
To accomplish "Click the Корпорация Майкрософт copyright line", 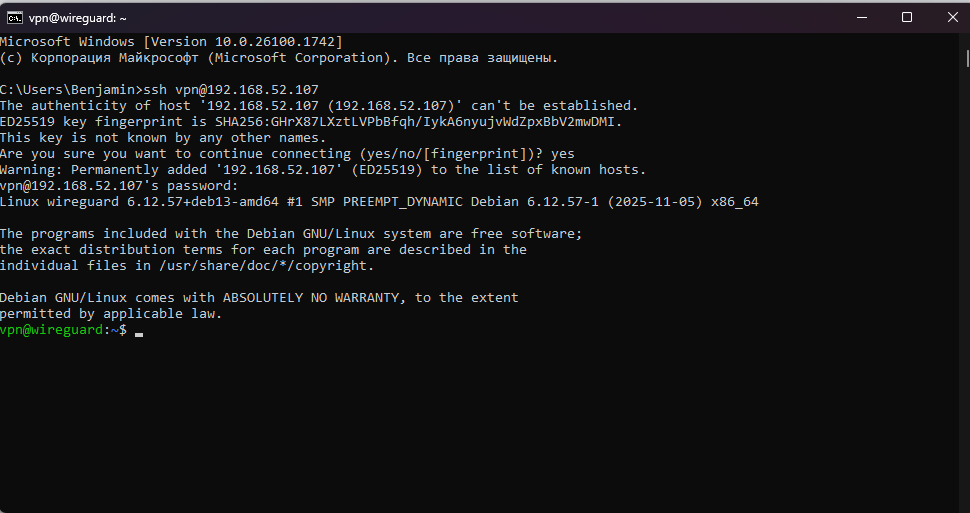I will 279,57.
